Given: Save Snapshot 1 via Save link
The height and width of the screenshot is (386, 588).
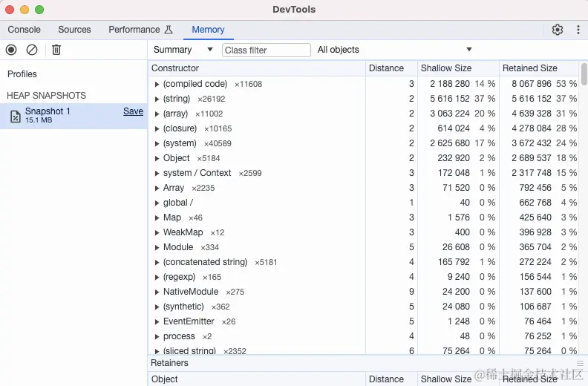Looking at the screenshot, I should [x=133, y=111].
